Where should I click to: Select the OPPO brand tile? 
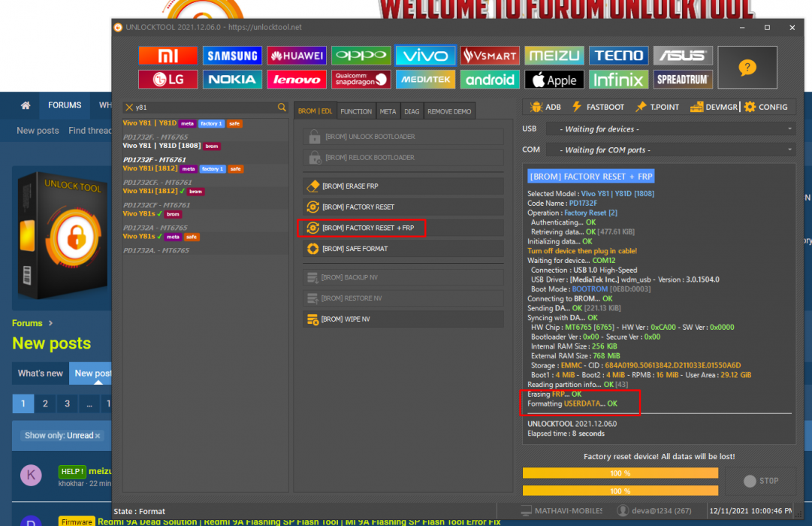point(361,56)
